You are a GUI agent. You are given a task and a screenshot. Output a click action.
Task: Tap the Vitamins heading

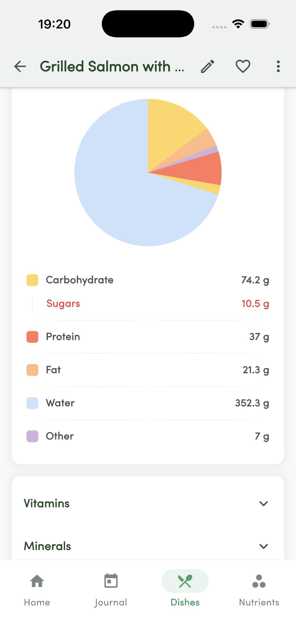click(47, 504)
